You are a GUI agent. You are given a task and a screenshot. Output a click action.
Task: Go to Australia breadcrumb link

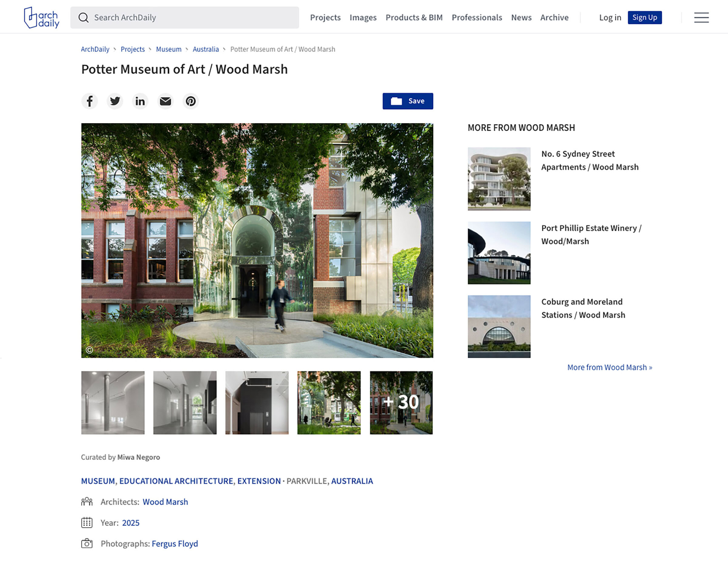[206, 49]
